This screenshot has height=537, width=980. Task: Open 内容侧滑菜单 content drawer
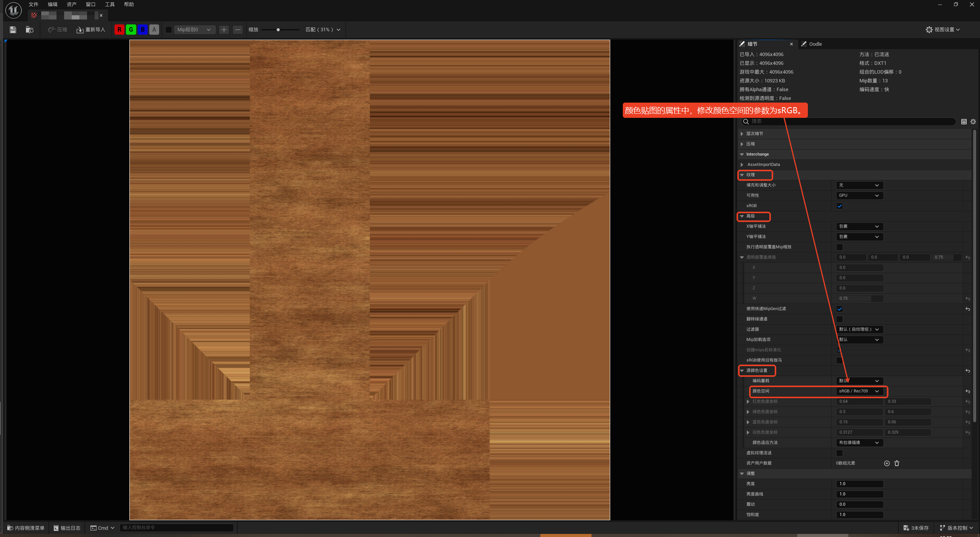(x=26, y=528)
